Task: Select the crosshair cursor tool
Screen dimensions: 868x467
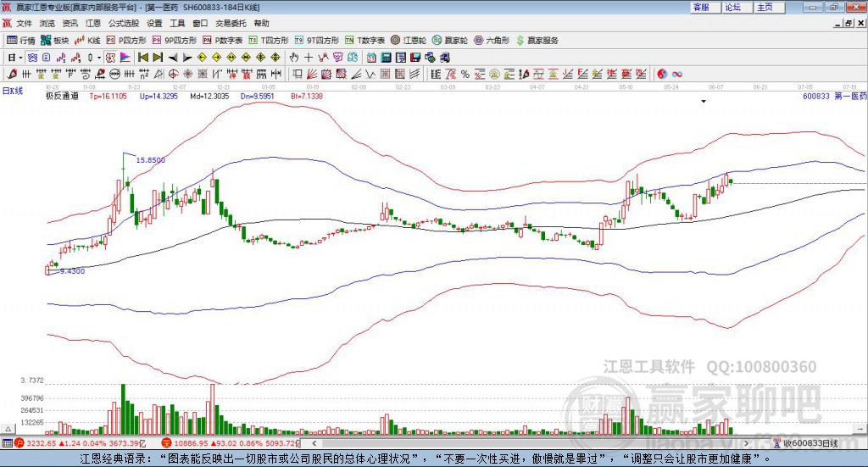Action: (309, 58)
